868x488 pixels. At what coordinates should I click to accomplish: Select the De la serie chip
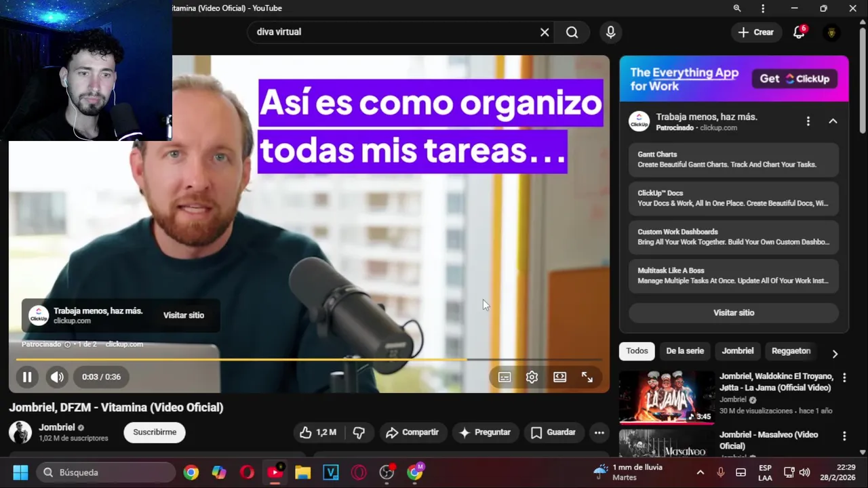[x=685, y=350]
